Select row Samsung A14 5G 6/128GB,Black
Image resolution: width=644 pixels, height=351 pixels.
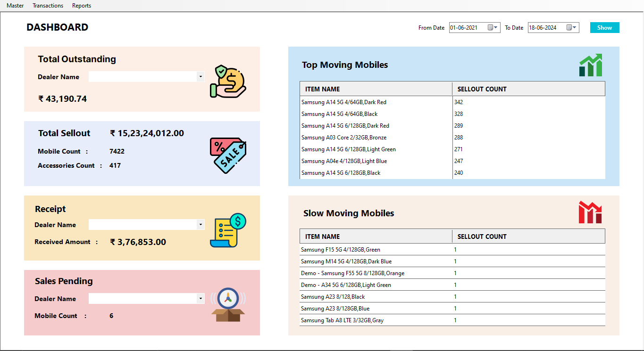click(452, 173)
